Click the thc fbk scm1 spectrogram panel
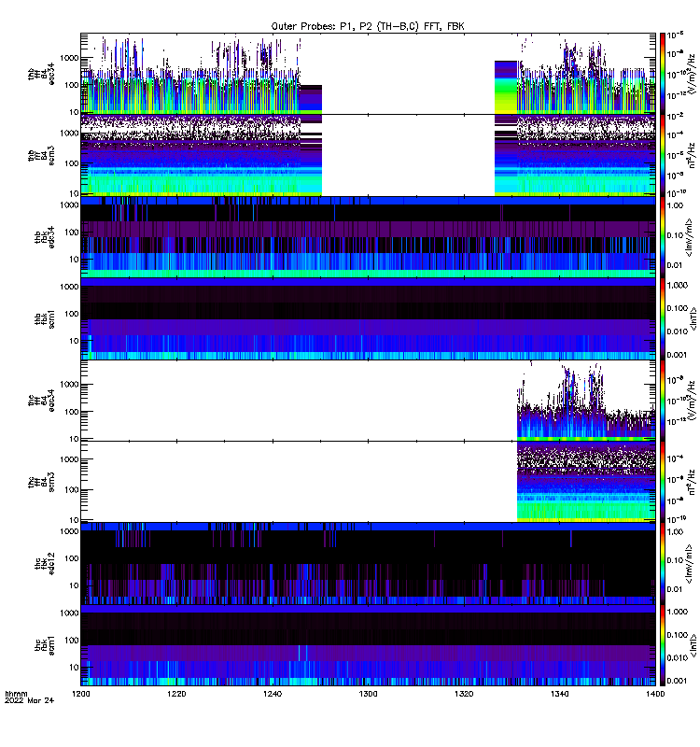The width and height of the screenshot is (700, 747). pyautogui.click(x=368, y=645)
